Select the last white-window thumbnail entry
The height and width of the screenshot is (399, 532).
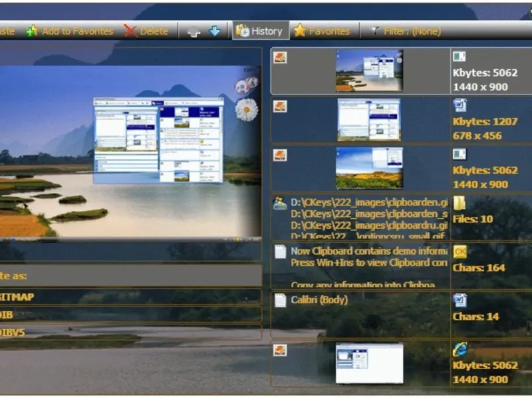tap(369, 363)
